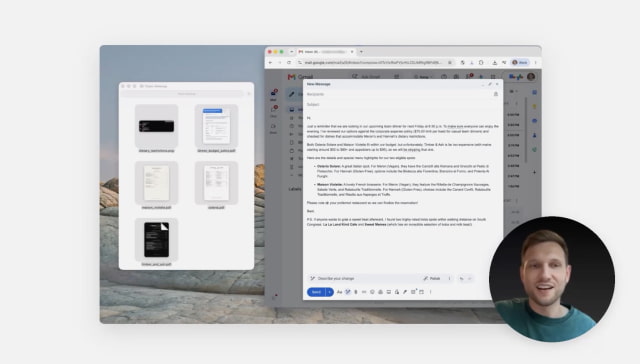This screenshot has height=364, width=640.
Task: Open the send options arrow beside Send
Action: coord(329,292)
